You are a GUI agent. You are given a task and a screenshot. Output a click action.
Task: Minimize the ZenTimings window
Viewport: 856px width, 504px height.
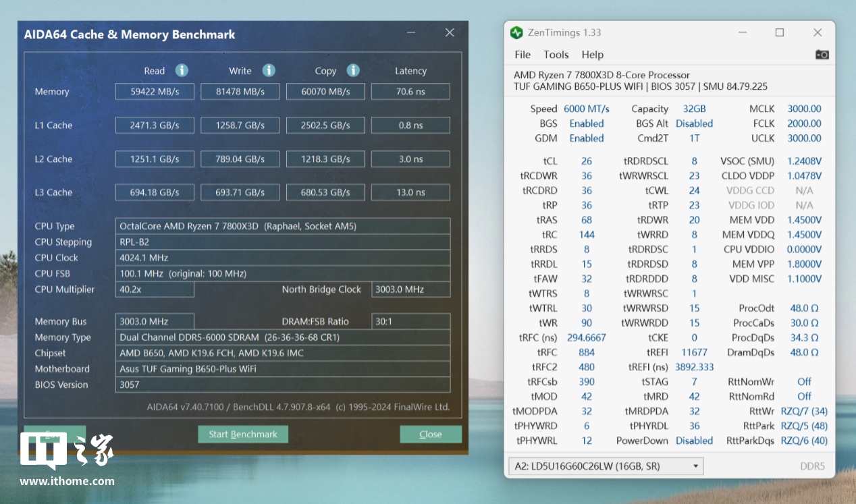(742, 32)
